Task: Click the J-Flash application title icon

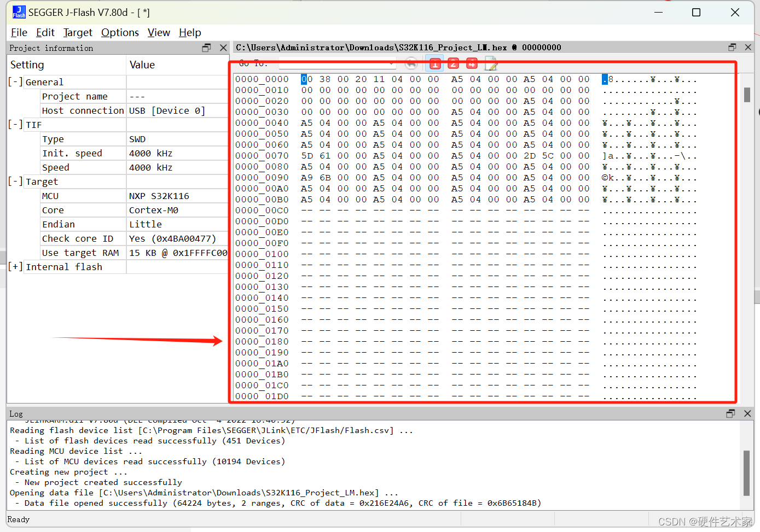Action: point(19,12)
